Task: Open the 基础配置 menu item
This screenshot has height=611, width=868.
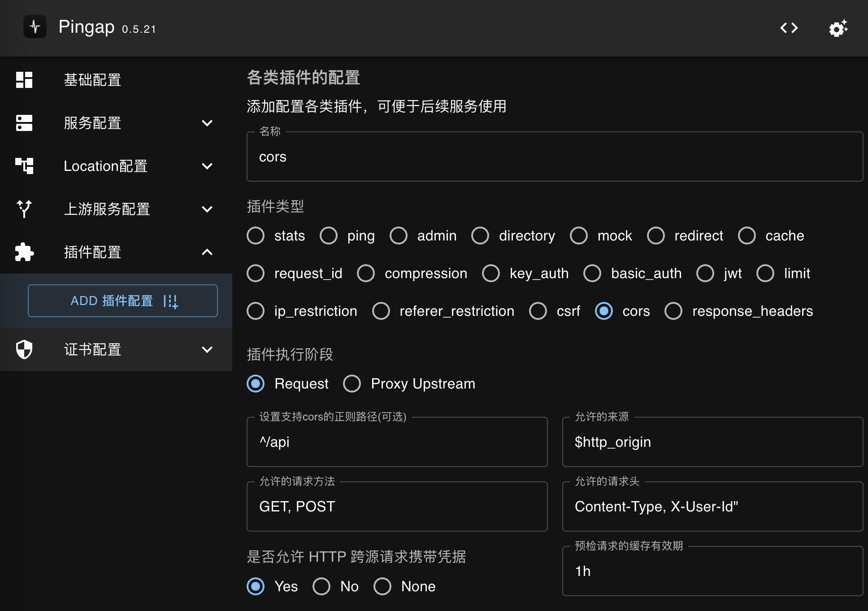Action: coord(116,80)
